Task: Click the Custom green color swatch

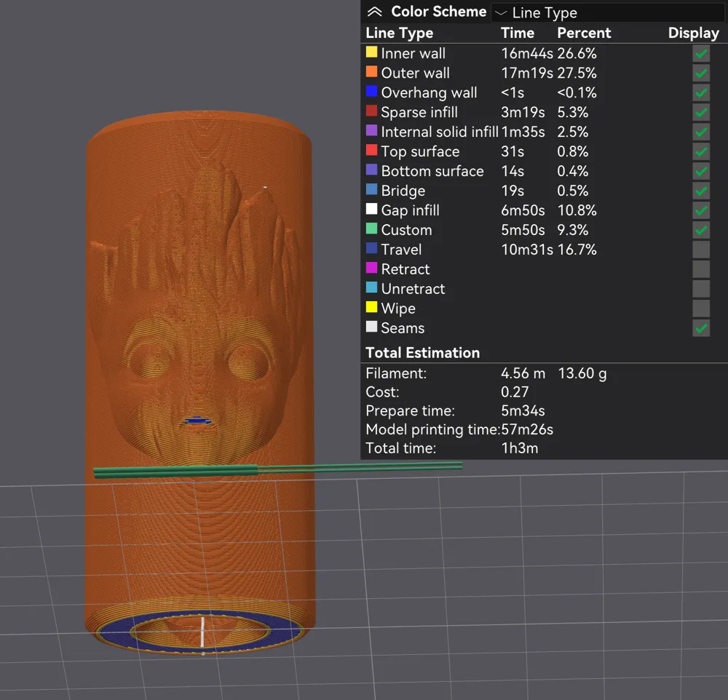Action: tap(371, 229)
